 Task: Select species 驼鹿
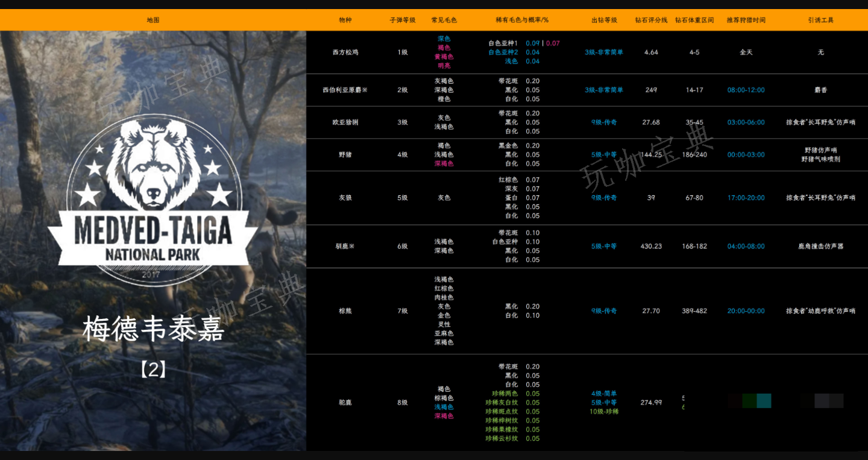(x=345, y=402)
